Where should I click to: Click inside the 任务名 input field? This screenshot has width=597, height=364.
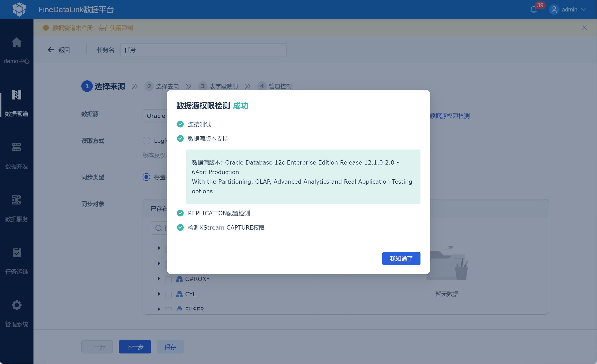tap(203, 50)
